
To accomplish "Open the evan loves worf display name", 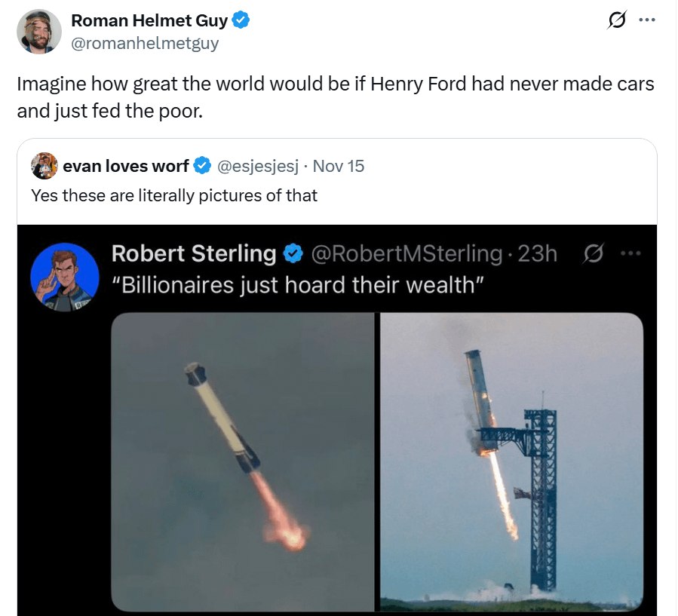I will point(126,166).
